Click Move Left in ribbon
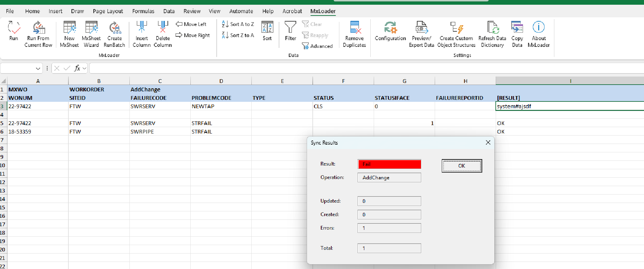 [x=191, y=24]
